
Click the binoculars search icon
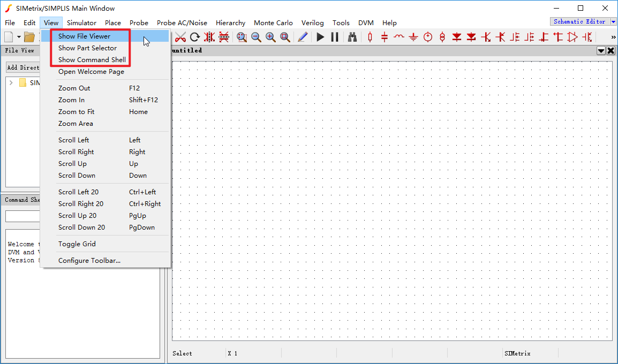pos(352,37)
